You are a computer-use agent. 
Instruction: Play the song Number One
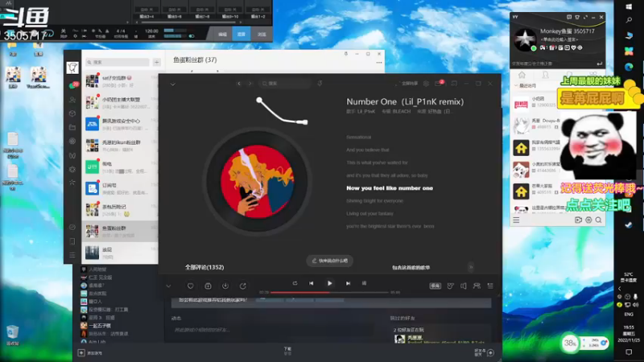(x=329, y=283)
